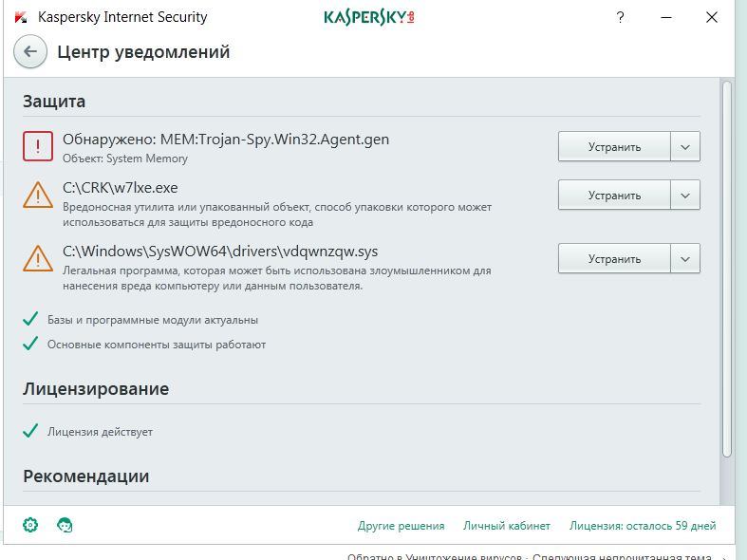Open Личный кабинет link

(x=507, y=526)
